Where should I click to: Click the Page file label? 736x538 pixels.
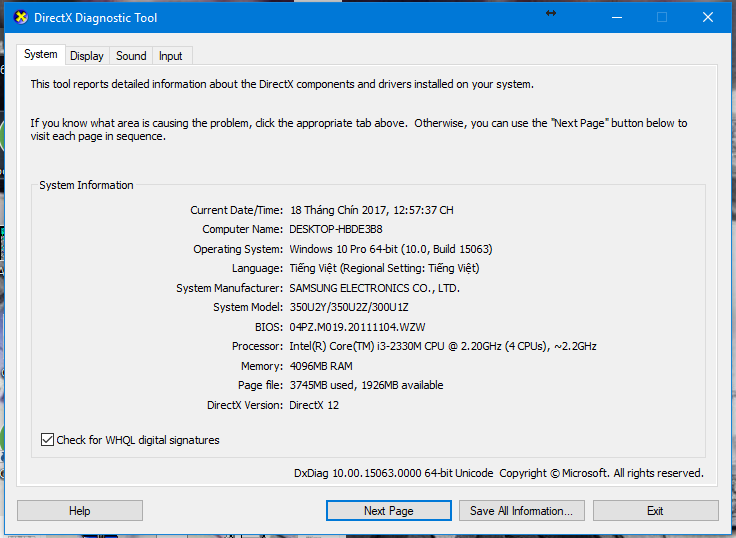[261, 385]
